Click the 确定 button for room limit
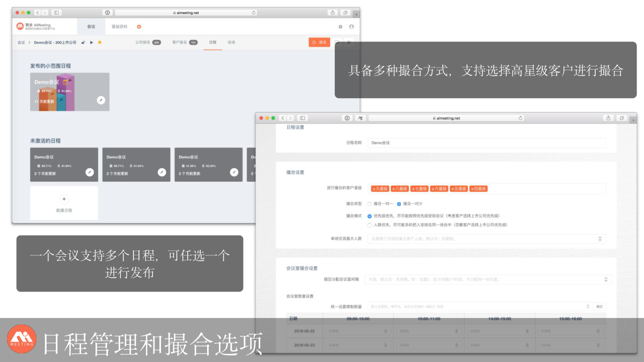The width and height of the screenshot is (644, 362). coord(599,306)
